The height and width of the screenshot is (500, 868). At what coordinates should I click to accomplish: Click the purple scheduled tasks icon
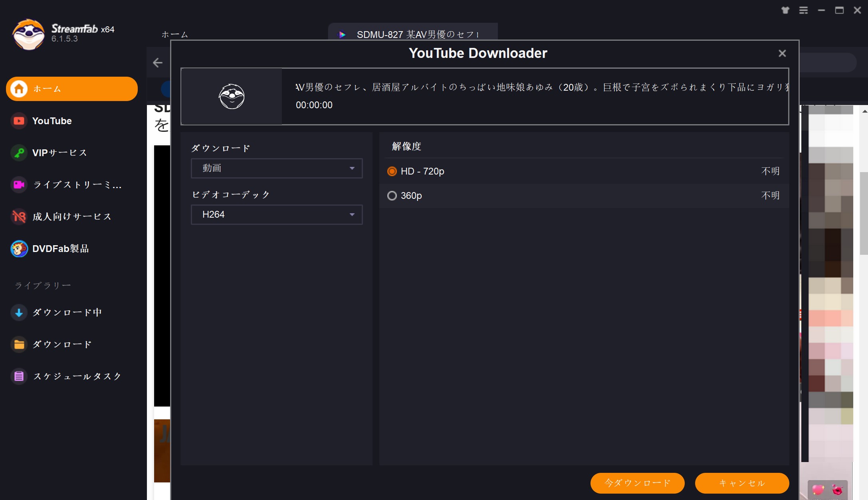[19, 376]
